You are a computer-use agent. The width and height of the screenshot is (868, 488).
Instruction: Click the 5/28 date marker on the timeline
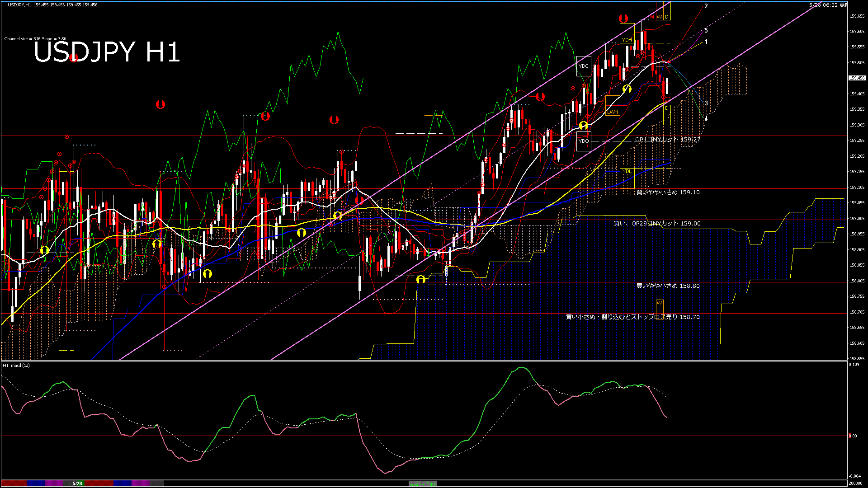click(77, 483)
